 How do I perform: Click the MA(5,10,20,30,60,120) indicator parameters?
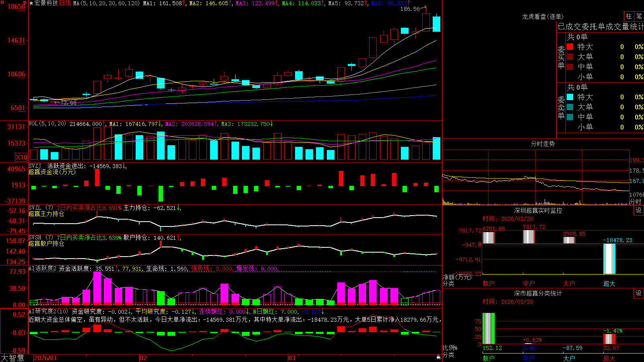point(107,3)
